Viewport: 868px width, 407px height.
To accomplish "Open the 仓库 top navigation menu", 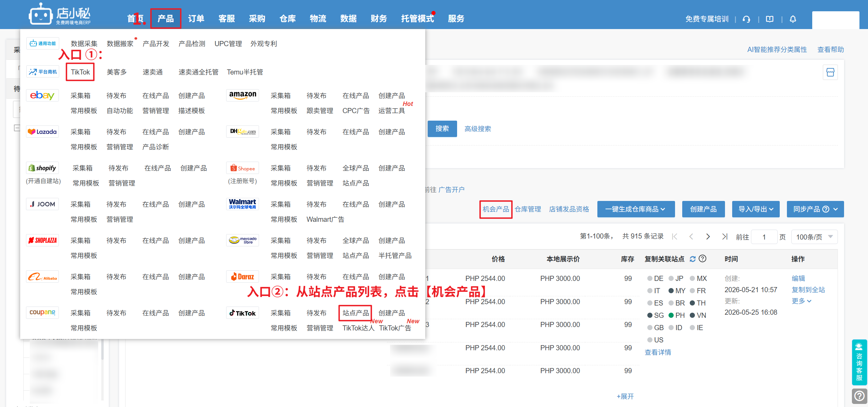I will 287,18.
